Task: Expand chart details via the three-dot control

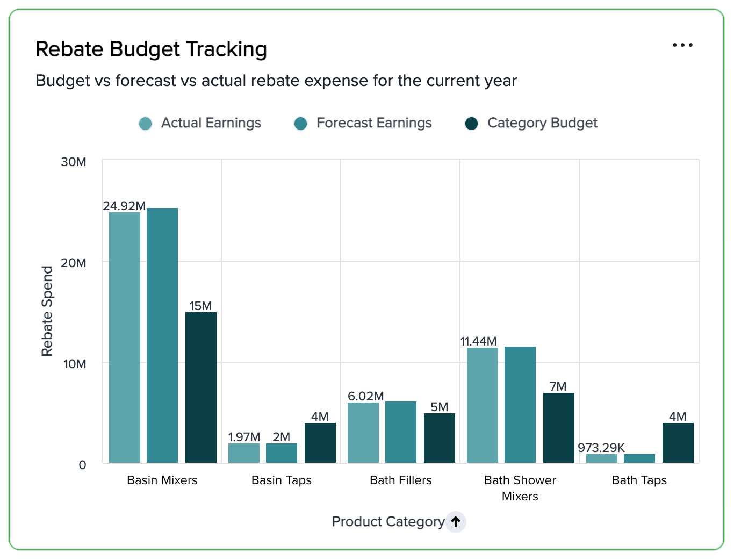Action: click(x=682, y=45)
